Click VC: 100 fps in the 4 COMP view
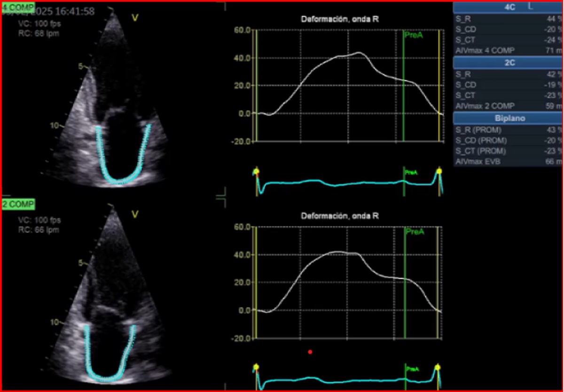The height and width of the screenshot is (392, 564). 39,23
